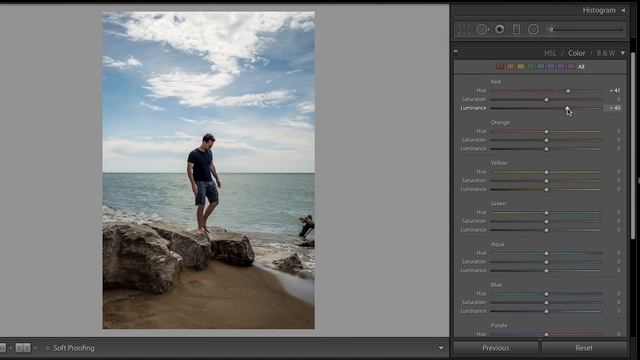Image resolution: width=640 pixels, height=360 pixels.
Task: Click the beach photo in the preview
Action: (x=209, y=170)
